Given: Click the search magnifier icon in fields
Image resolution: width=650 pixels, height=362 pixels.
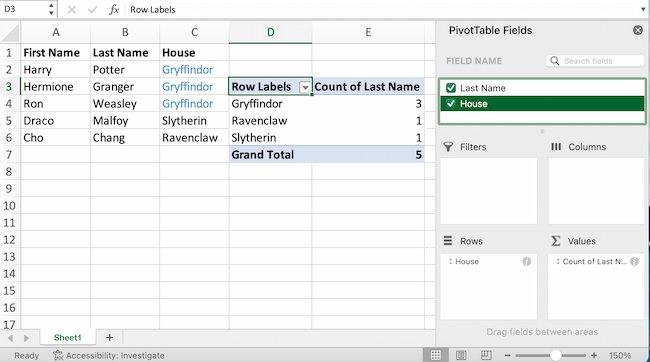Looking at the screenshot, I should pos(555,61).
